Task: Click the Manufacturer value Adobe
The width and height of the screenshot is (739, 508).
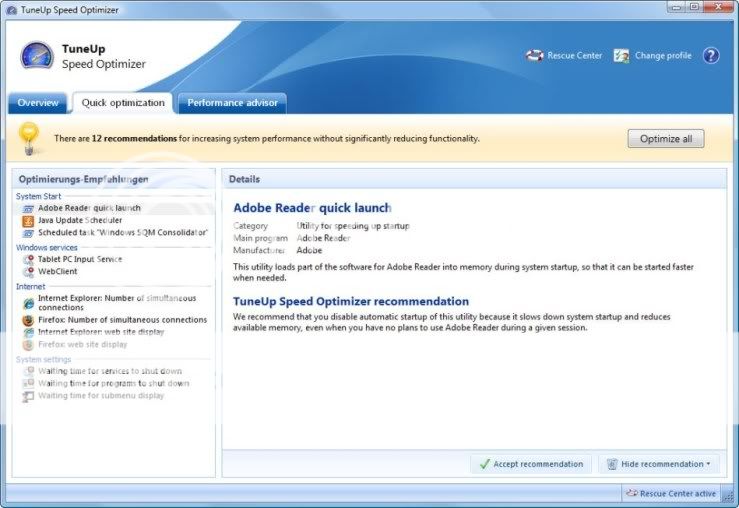Action: (x=309, y=250)
